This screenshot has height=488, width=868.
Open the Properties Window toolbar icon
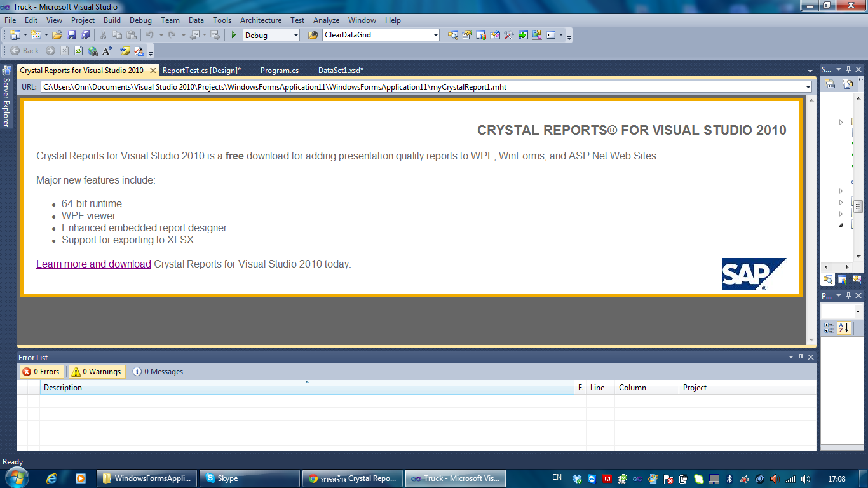click(x=467, y=36)
